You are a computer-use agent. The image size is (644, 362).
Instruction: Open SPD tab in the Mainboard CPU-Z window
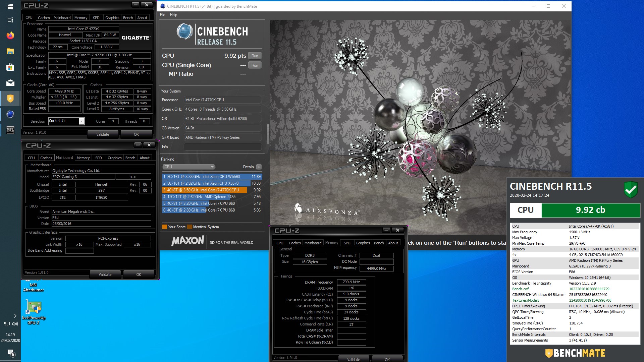(x=98, y=158)
